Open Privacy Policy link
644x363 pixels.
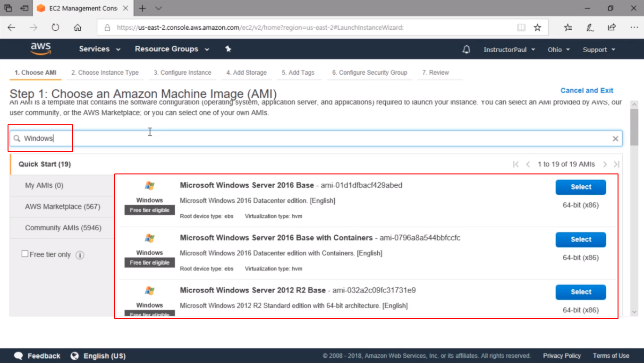pyautogui.click(x=562, y=356)
